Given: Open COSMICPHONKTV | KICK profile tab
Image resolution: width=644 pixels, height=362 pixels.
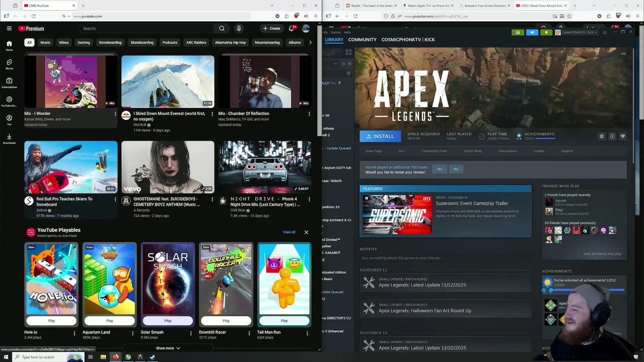Looking at the screenshot, I should pyautogui.click(x=408, y=40).
